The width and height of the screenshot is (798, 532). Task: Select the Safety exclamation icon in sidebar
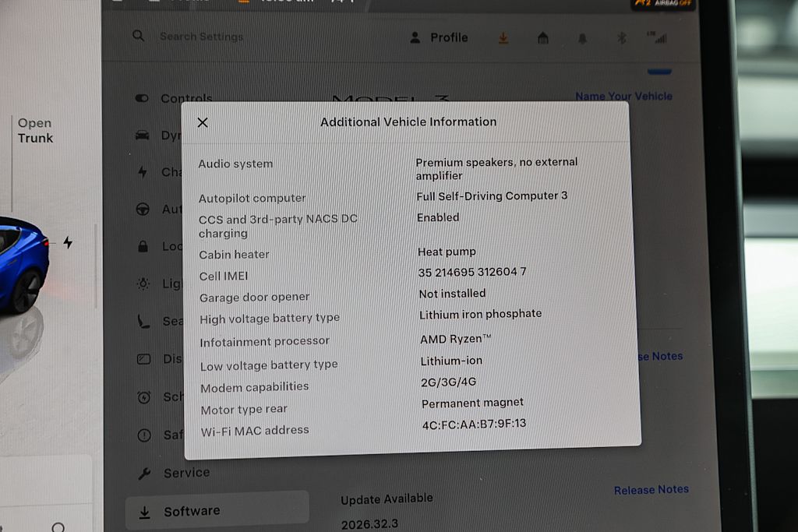click(144, 435)
